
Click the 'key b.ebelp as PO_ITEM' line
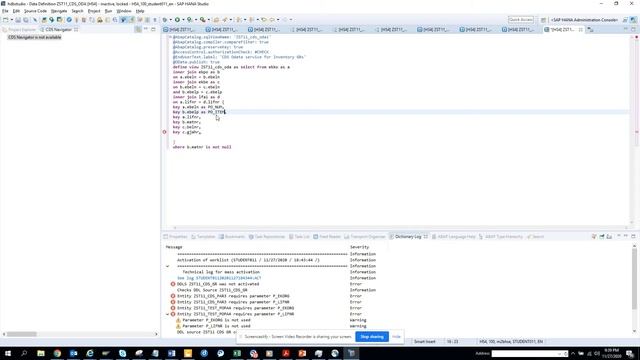(199, 112)
